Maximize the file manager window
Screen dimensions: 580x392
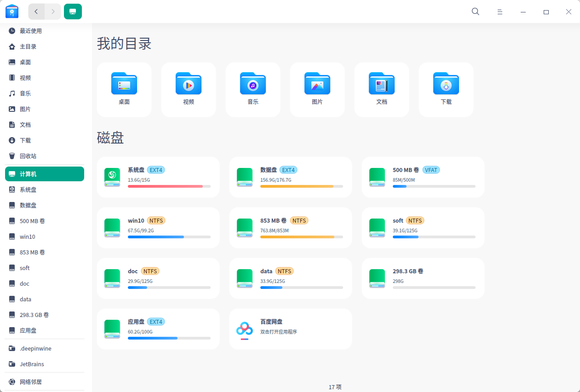[546, 12]
